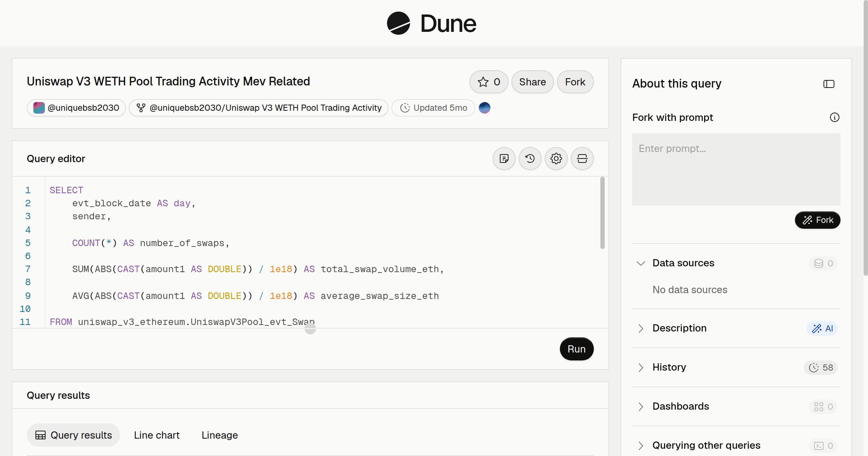
Task: Click the History 58 versions badge
Action: [x=820, y=367]
